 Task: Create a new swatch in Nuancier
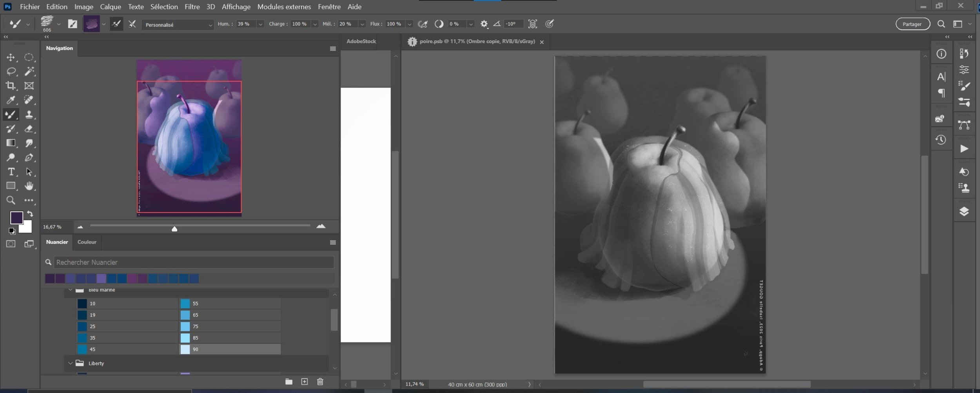(305, 382)
